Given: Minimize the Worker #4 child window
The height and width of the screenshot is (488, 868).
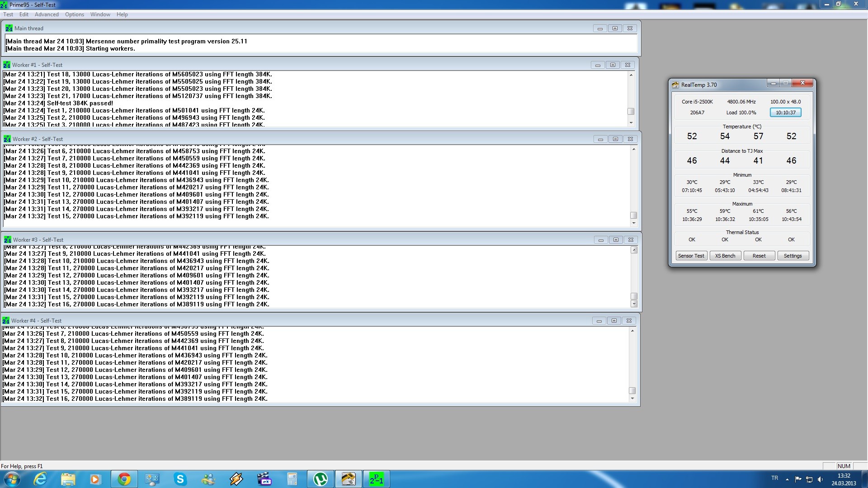Looking at the screenshot, I should tap(599, 320).
